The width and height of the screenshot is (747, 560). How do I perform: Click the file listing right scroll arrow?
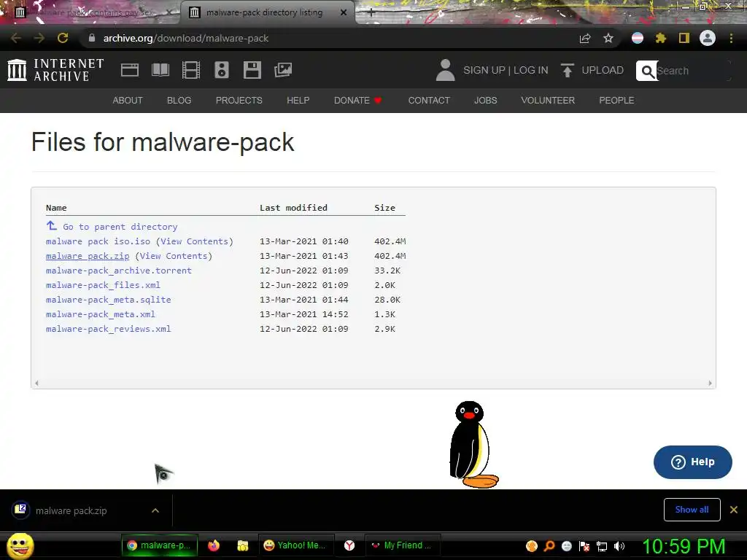[x=710, y=383]
